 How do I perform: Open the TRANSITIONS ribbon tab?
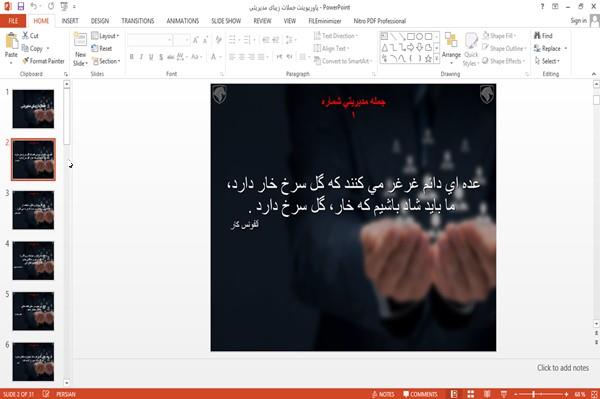pyautogui.click(x=138, y=21)
